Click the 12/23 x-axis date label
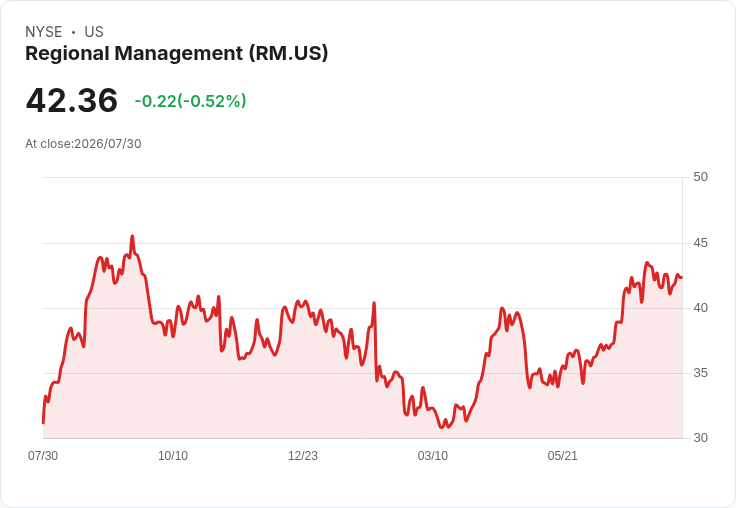The width and height of the screenshot is (736, 508). click(303, 455)
